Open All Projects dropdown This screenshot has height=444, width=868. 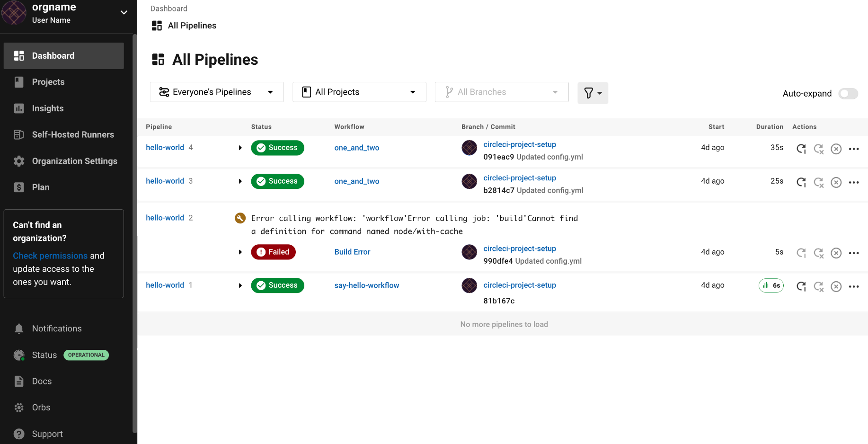359,92
